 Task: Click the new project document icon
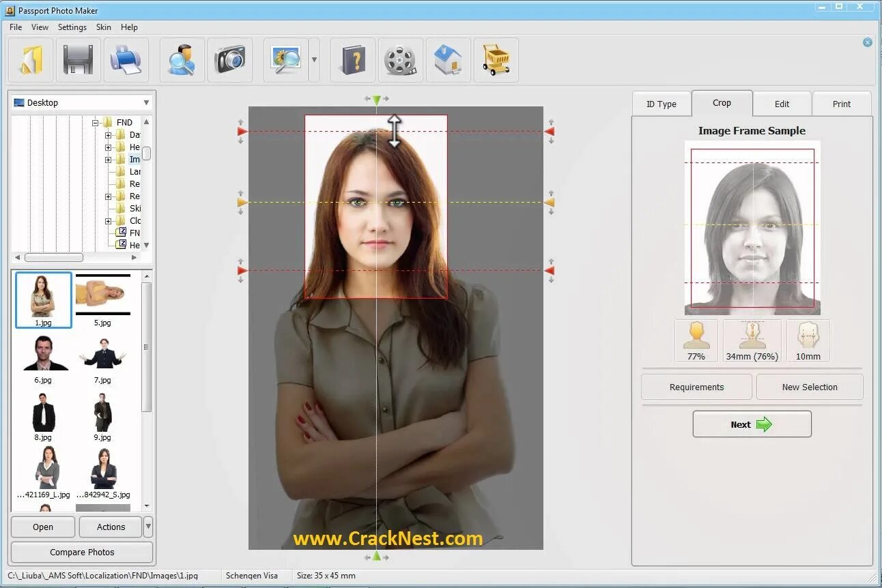[x=30, y=60]
